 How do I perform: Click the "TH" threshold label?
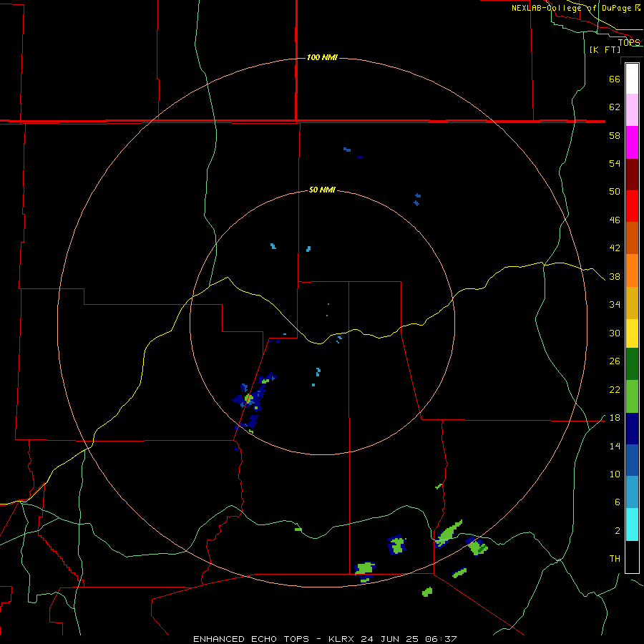click(x=615, y=558)
